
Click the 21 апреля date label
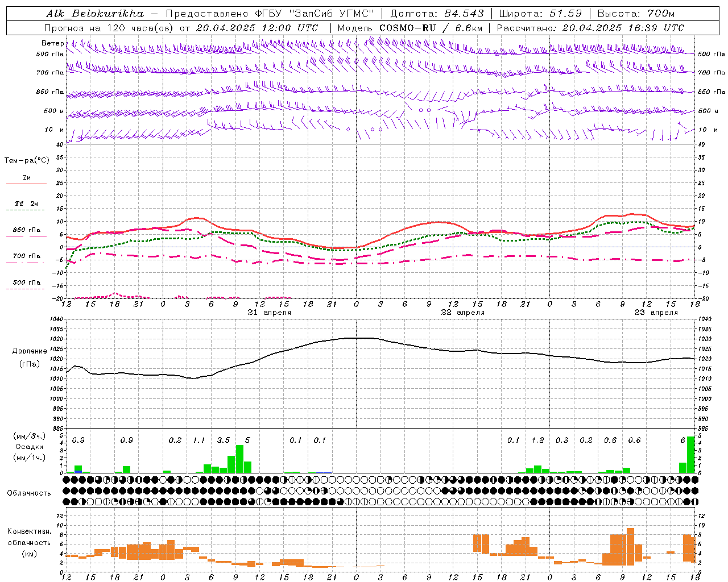[x=270, y=313]
